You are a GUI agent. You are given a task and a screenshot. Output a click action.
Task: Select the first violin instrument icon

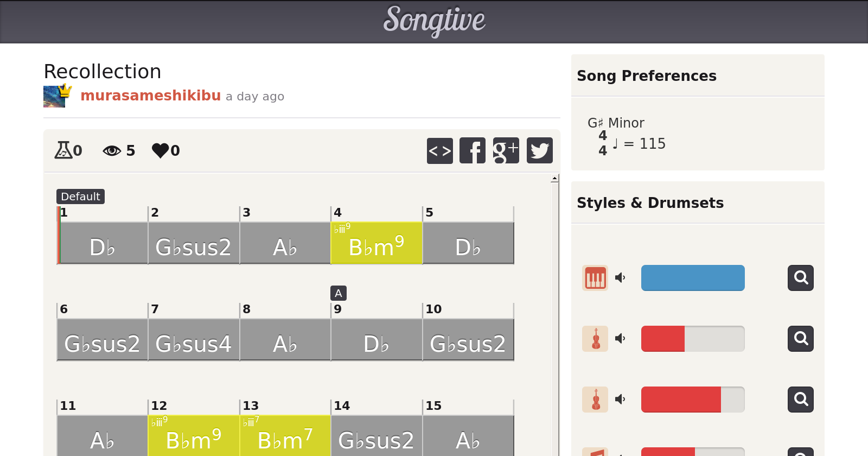click(595, 339)
